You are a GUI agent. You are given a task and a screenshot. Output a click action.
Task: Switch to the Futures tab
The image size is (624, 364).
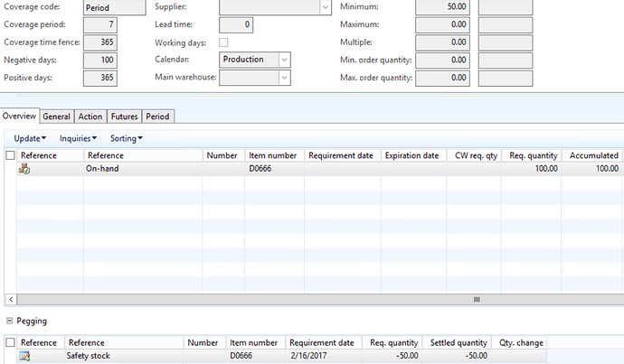pyautogui.click(x=124, y=117)
